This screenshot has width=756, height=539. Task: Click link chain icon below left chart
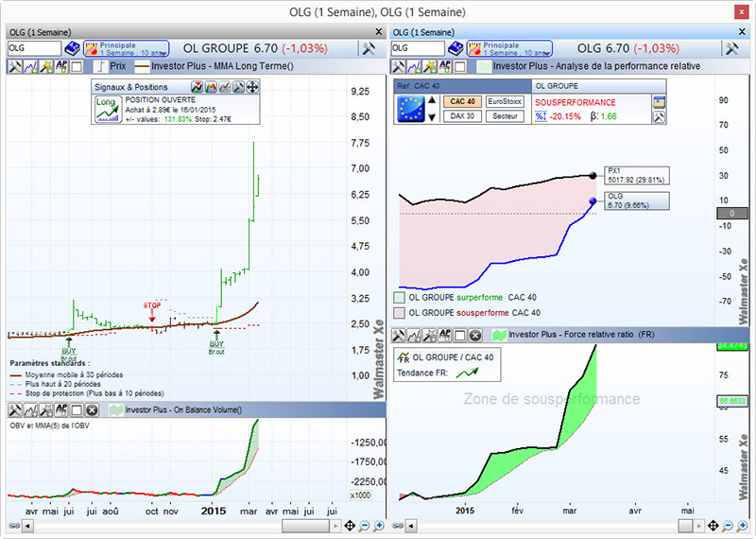pyautogui.click(x=14, y=526)
